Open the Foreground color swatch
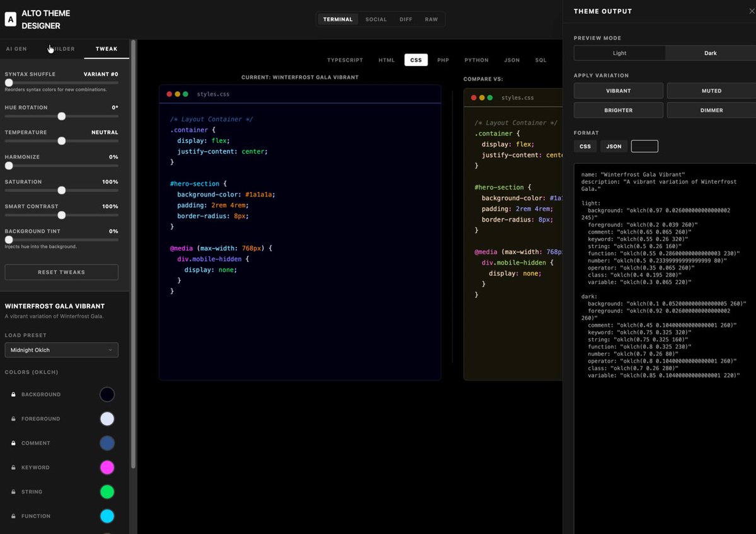Viewport: 756px width, 534px height. 107,419
